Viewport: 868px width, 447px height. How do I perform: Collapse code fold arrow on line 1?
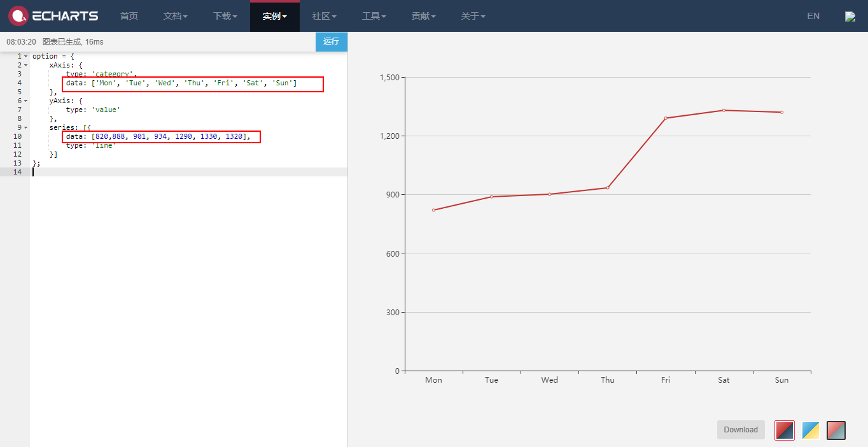[25, 56]
